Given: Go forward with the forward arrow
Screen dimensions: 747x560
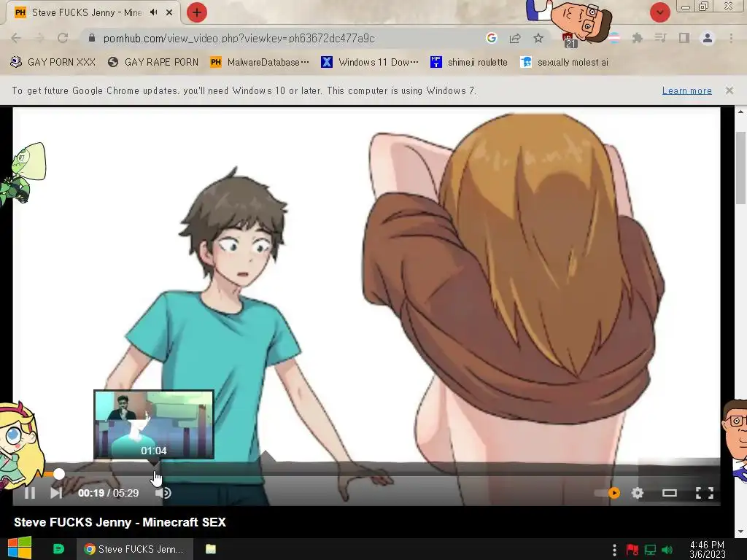Looking at the screenshot, I should pyautogui.click(x=39, y=38).
